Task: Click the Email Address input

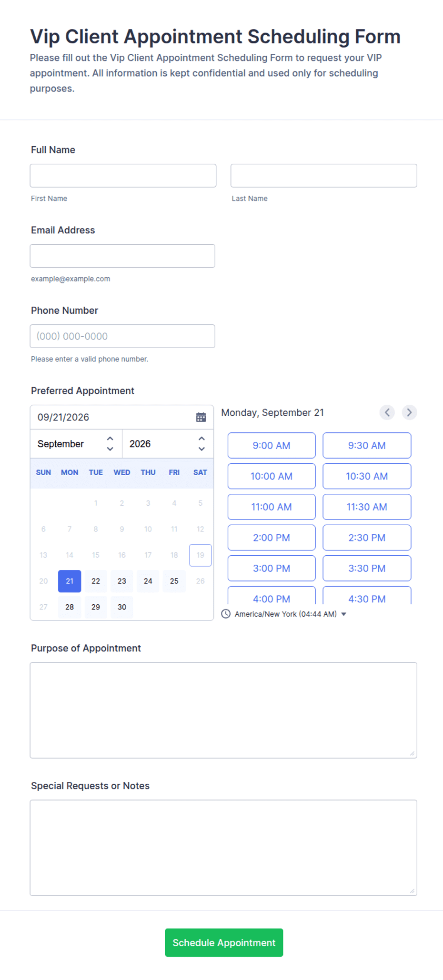Action: point(122,256)
